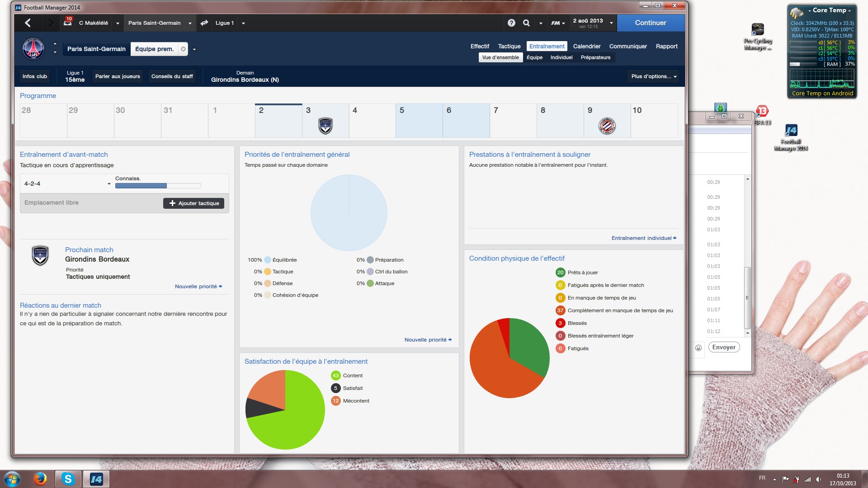Select calendar day 5 cell
Screen dimensions: 868x488
tap(419, 121)
